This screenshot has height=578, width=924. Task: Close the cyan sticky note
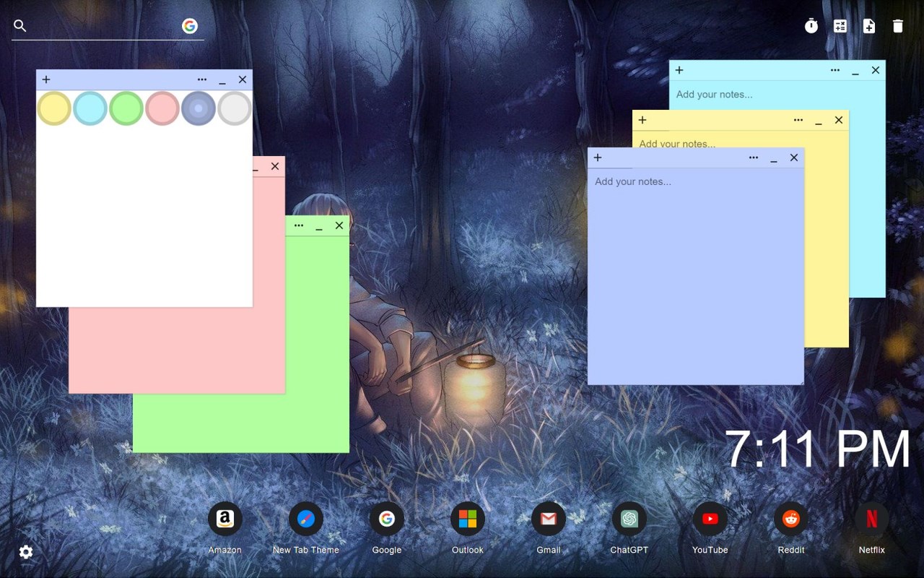click(x=876, y=70)
